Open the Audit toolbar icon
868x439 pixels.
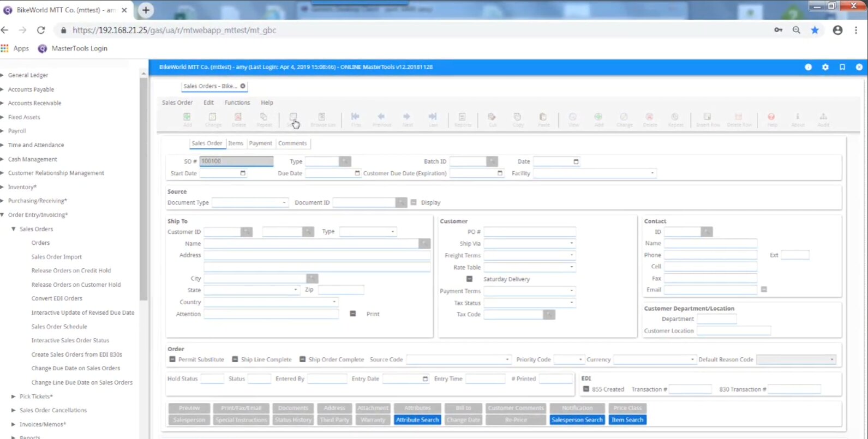(823, 119)
